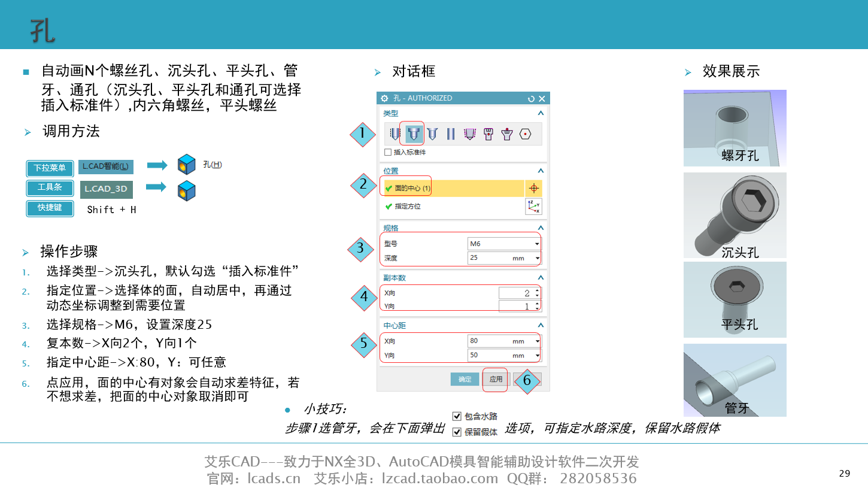
Task: Open the dialog settings gear icon
Action: (x=384, y=98)
